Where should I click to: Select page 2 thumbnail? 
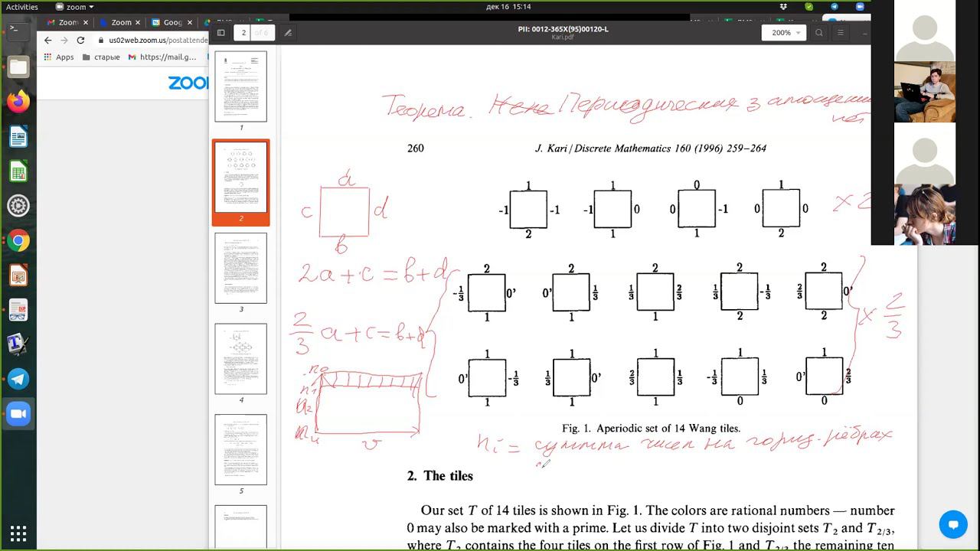pos(240,178)
